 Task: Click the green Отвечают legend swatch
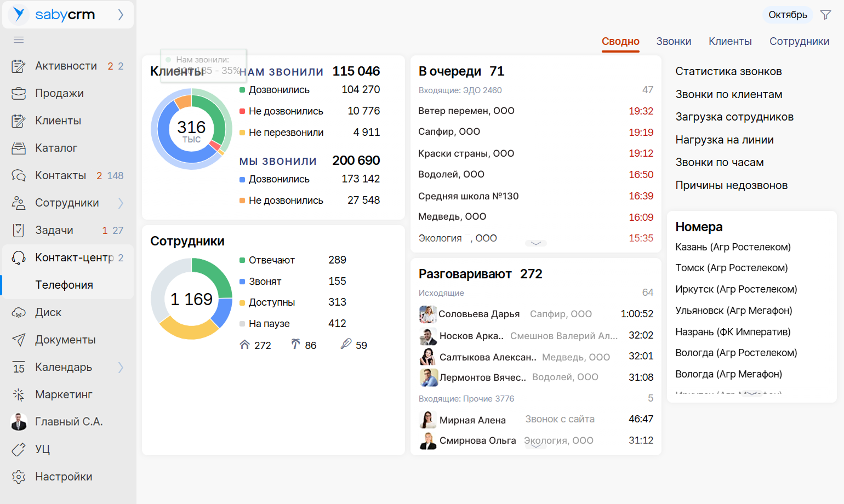click(242, 260)
